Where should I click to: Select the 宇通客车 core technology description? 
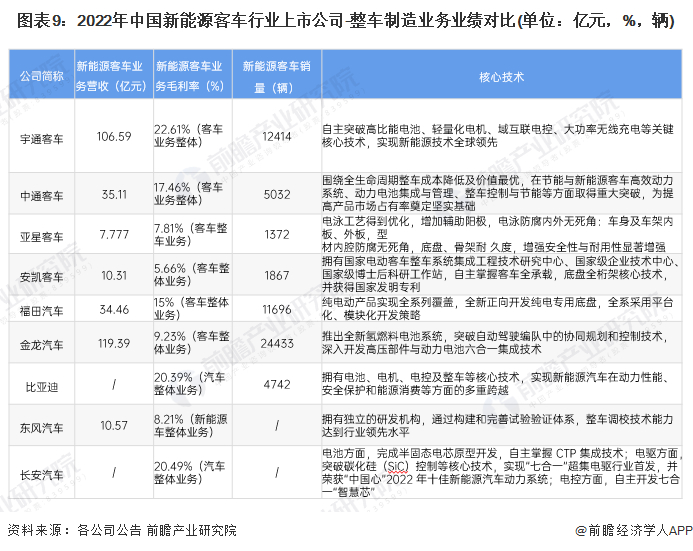click(x=498, y=136)
